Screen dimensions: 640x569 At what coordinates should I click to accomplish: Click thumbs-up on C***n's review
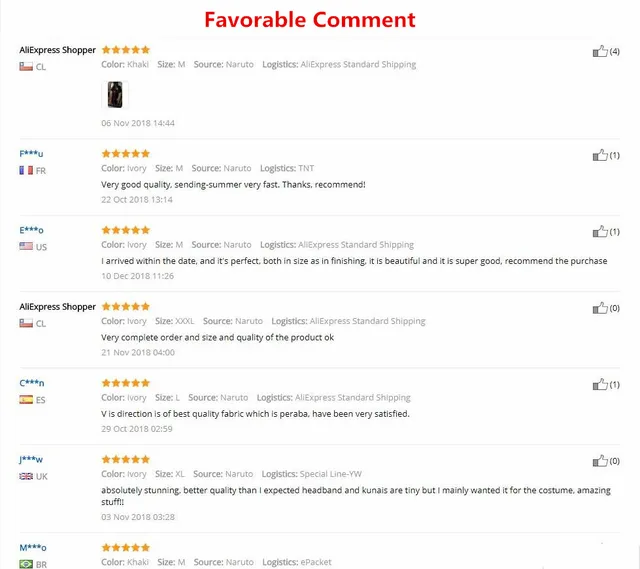[x=600, y=384]
